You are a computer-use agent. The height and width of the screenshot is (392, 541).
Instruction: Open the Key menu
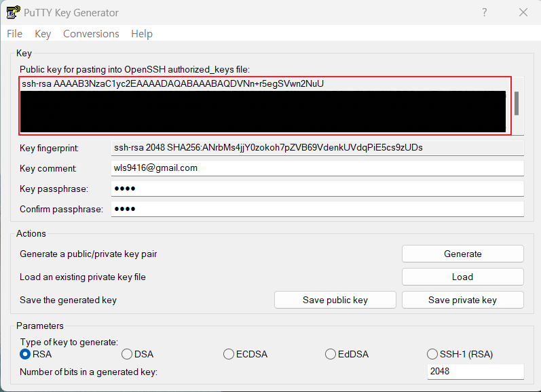[x=43, y=34]
